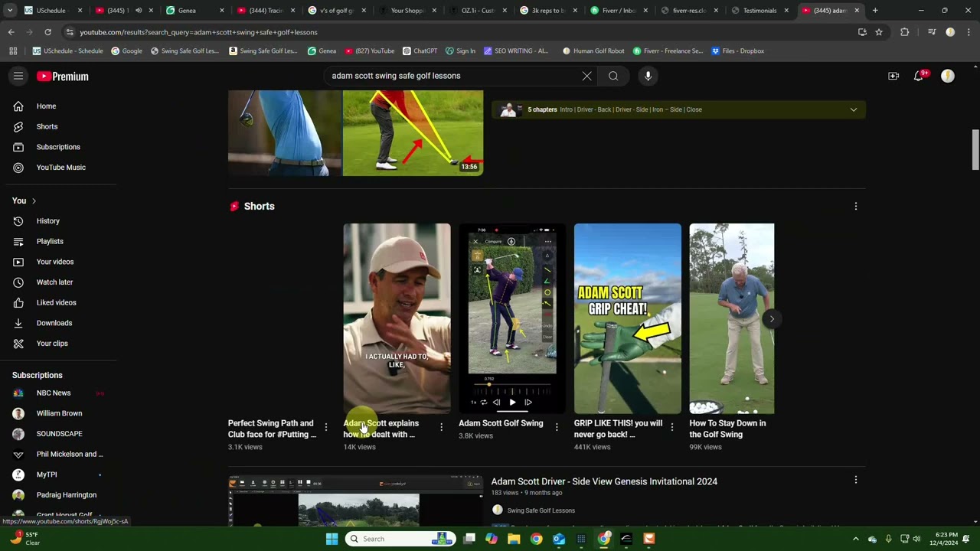Screen dimensions: 980x551
Task: Open ChatGPT bookmark
Action: tap(418, 51)
